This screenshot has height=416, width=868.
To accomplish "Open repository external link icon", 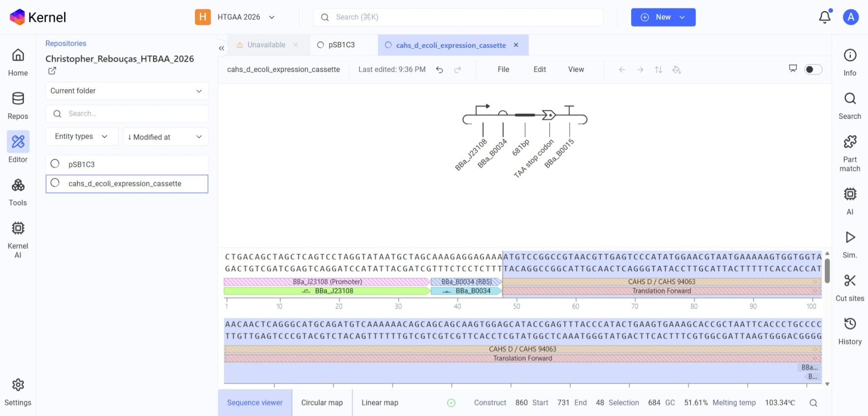I will pyautogui.click(x=52, y=71).
